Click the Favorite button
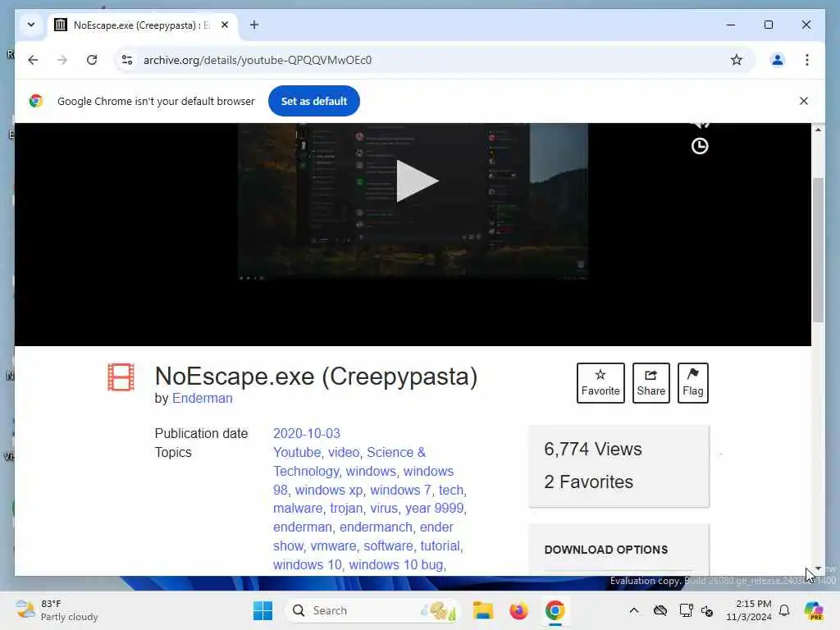Image resolution: width=840 pixels, height=630 pixels. click(x=600, y=383)
